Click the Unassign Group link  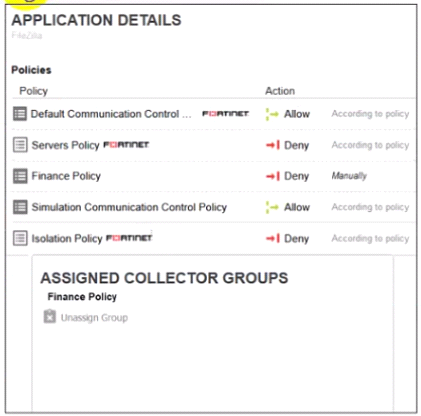tap(94, 318)
